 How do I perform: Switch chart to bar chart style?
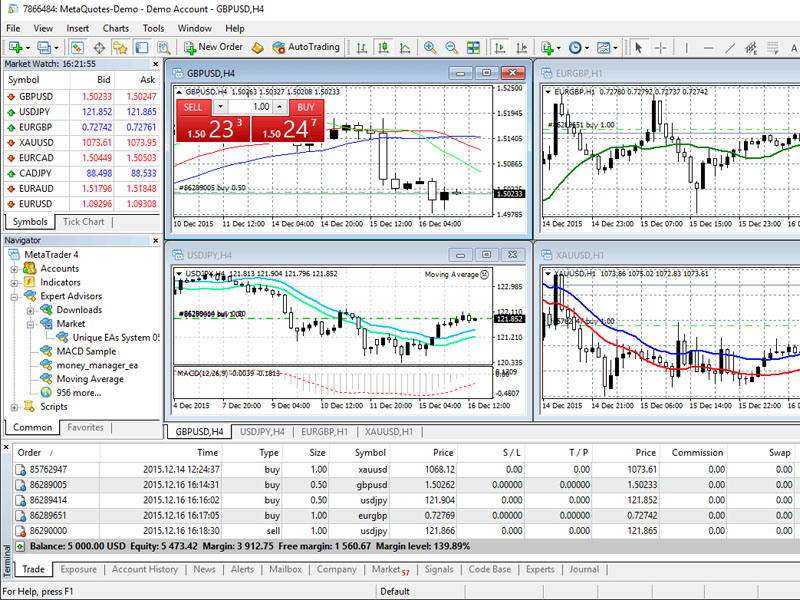[x=362, y=47]
